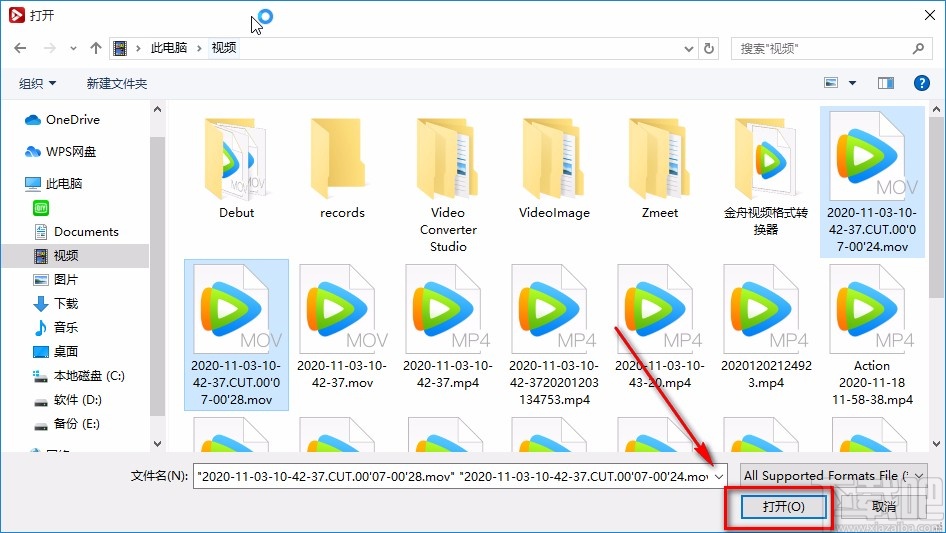Image resolution: width=946 pixels, height=533 pixels.
Task: Expand the address bar history dropdown
Action: coord(688,49)
